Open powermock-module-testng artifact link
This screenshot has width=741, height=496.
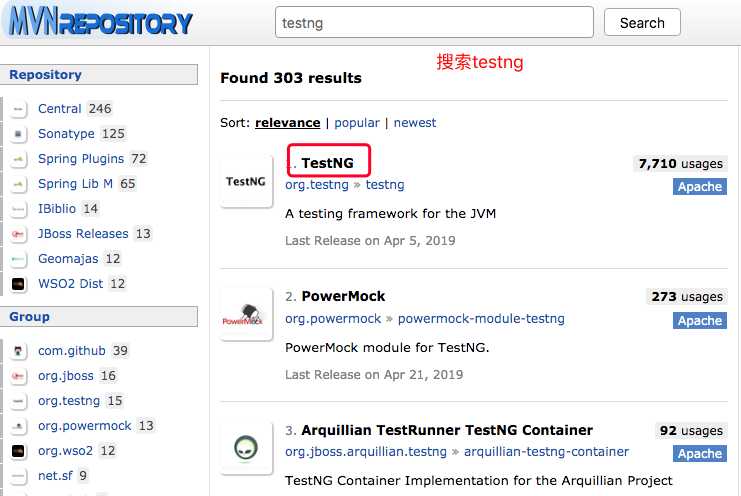pos(481,319)
